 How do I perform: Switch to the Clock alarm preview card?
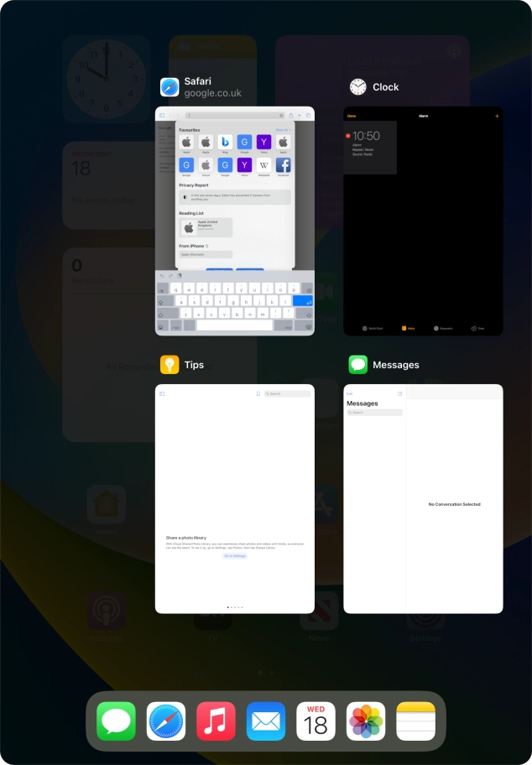pos(423,221)
